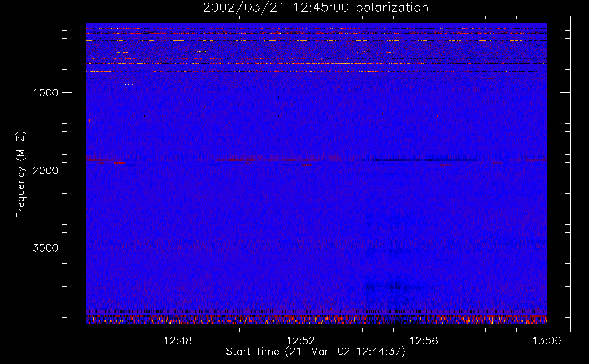Image resolution: width=589 pixels, height=364 pixels.
Task: Click the '1000' frequency axis label
Action: tap(46, 93)
